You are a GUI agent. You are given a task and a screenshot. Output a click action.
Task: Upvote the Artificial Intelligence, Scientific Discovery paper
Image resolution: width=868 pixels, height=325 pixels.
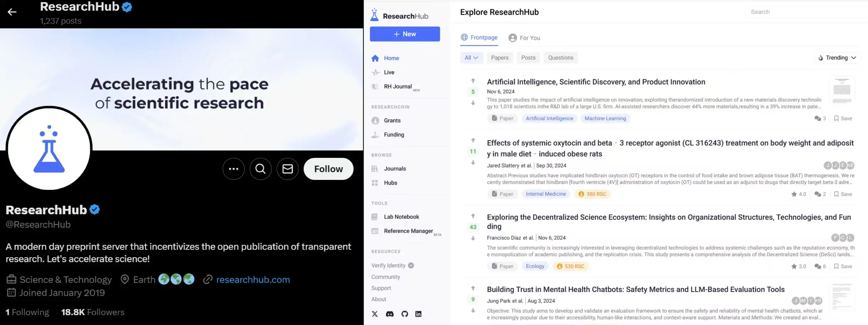click(x=473, y=81)
